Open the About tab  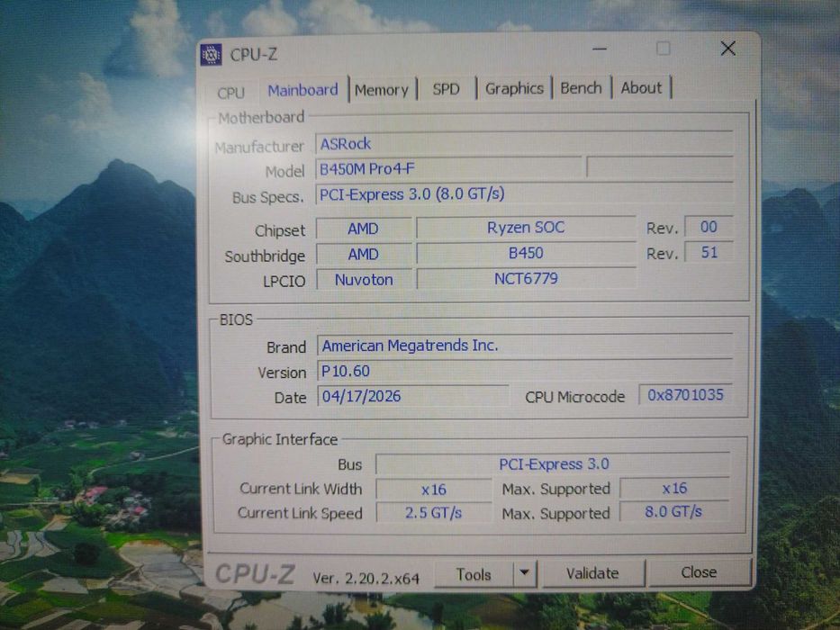click(x=641, y=87)
